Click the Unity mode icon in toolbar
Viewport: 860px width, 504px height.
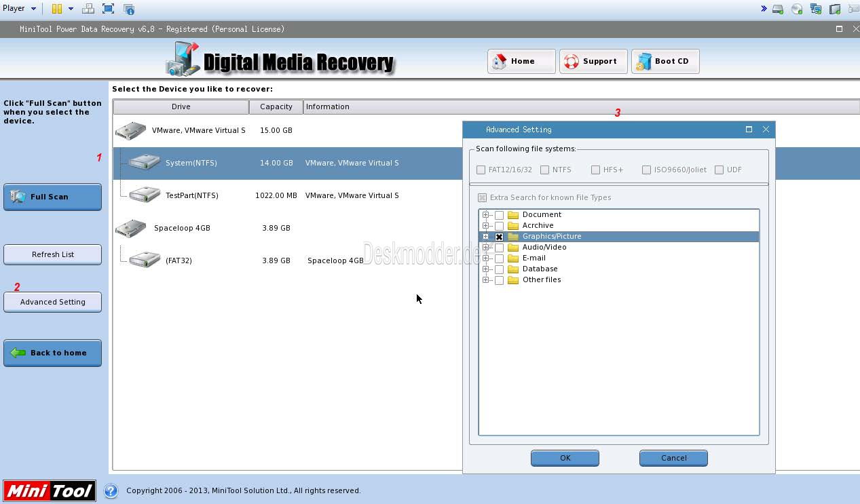pyautogui.click(x=129, y=9)
